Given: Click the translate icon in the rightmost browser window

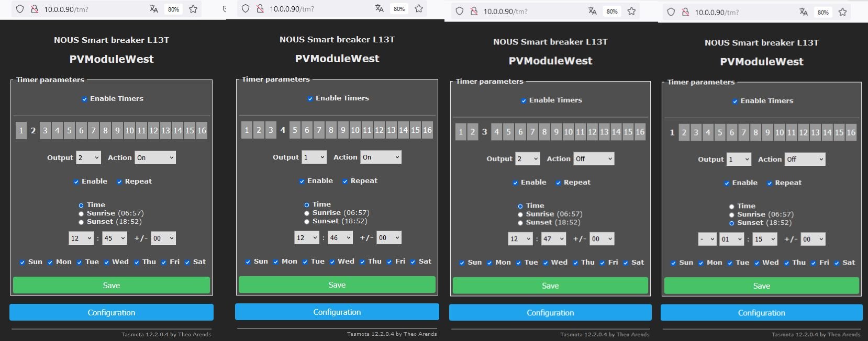Looking at the screenshot, I should 803,12.
